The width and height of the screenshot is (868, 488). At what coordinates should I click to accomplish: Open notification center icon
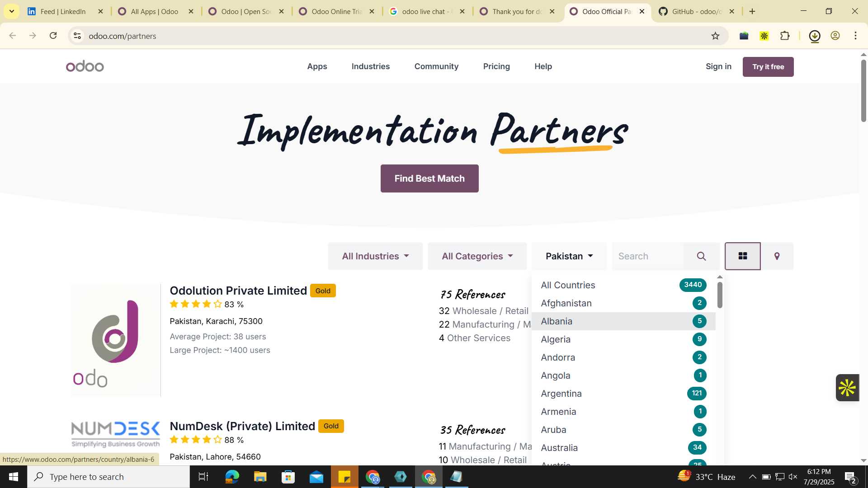850,477
